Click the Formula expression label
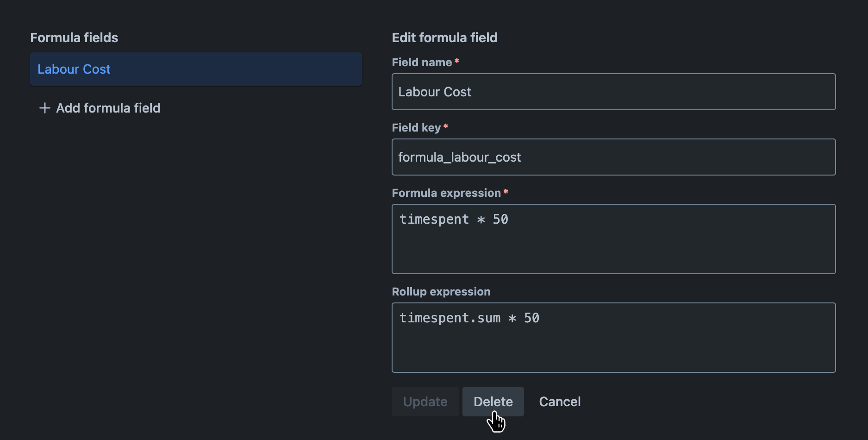This screenshot has width=868, height=440. click(446, 193)
